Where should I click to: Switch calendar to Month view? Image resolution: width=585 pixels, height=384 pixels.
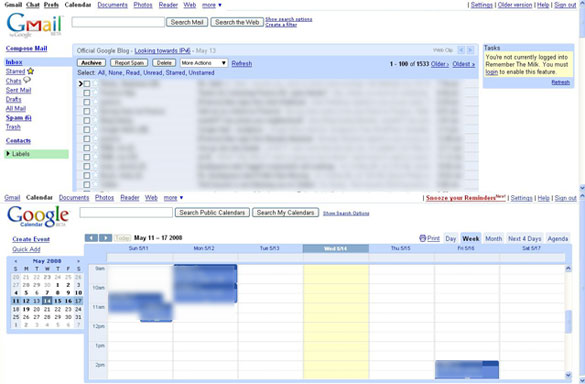click(x=494, y=238)
